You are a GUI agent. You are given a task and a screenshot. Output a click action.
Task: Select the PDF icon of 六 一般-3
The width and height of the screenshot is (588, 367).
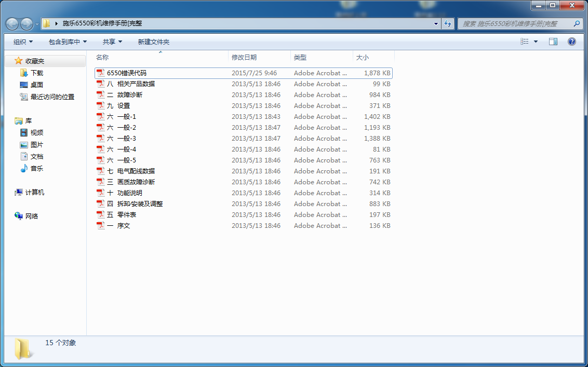pos(100,138)
